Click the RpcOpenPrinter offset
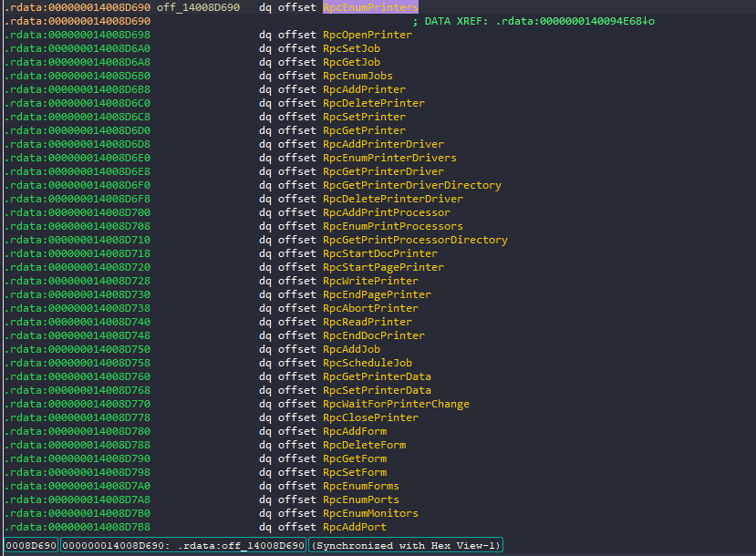This screenshot has height=556, width=756. (x=368, y=35)
